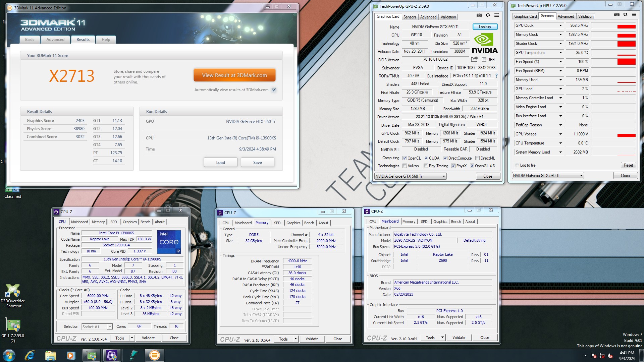The height and width of the screenshot is (362, 644).
Task: Enable the Log to file checkbox
Action: (x=517, y=165)
